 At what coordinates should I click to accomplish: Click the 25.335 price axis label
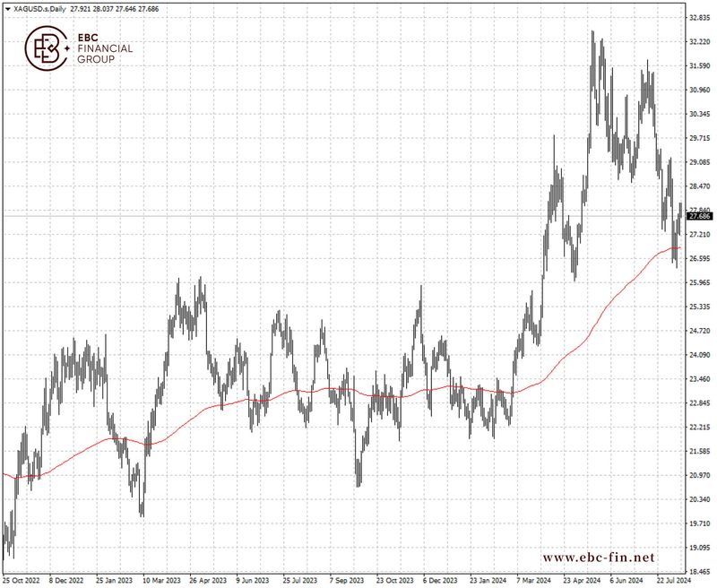pos(699,307)
